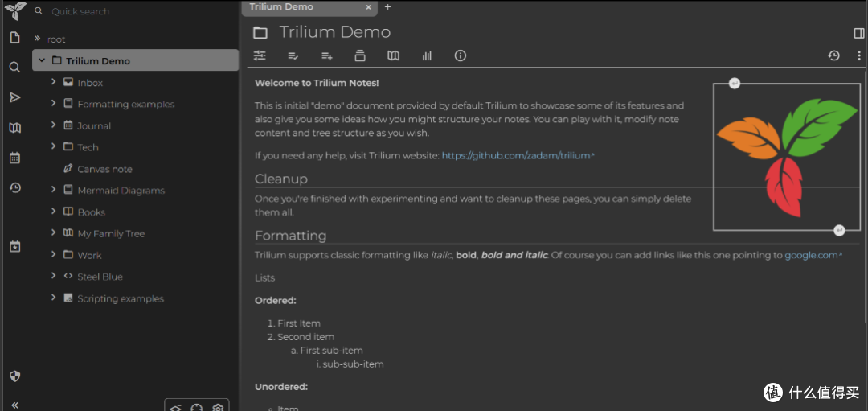
Task: Collapse the left pane double-chevron
Action: [15, 405]
